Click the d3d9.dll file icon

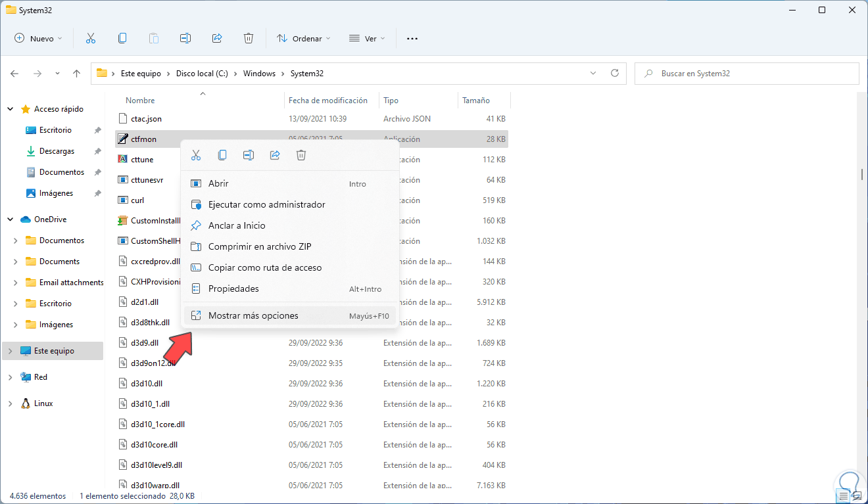(123, 343)
